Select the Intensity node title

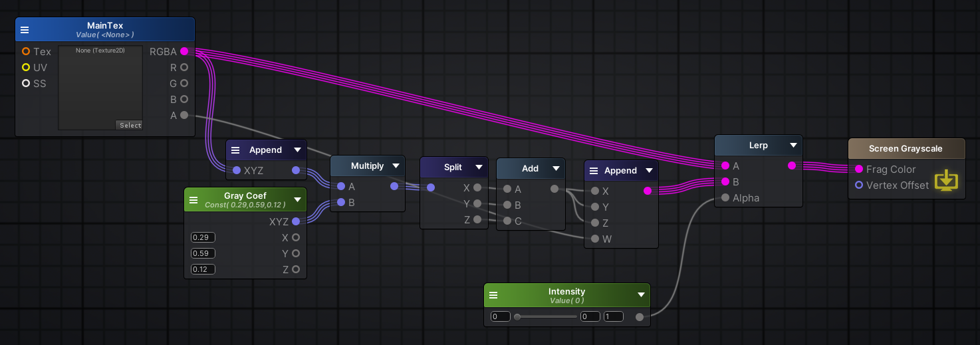click(567, 292)
